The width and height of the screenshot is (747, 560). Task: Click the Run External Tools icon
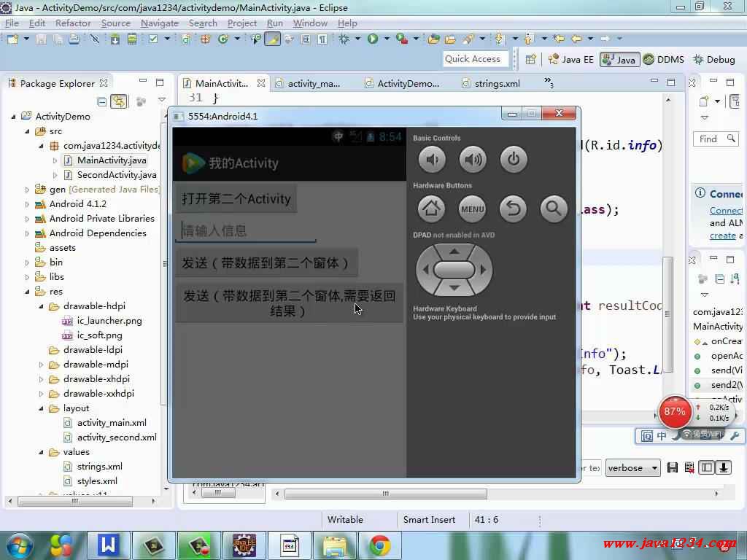coord(402,39)
